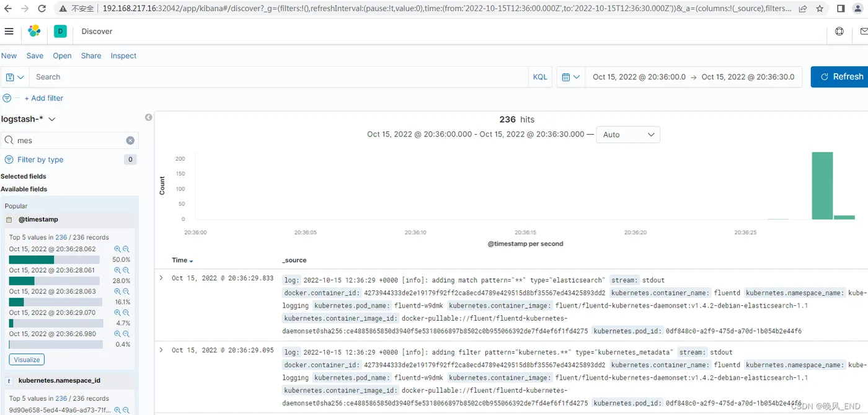Filter out value 20:36:28.063

coord(126,292)
